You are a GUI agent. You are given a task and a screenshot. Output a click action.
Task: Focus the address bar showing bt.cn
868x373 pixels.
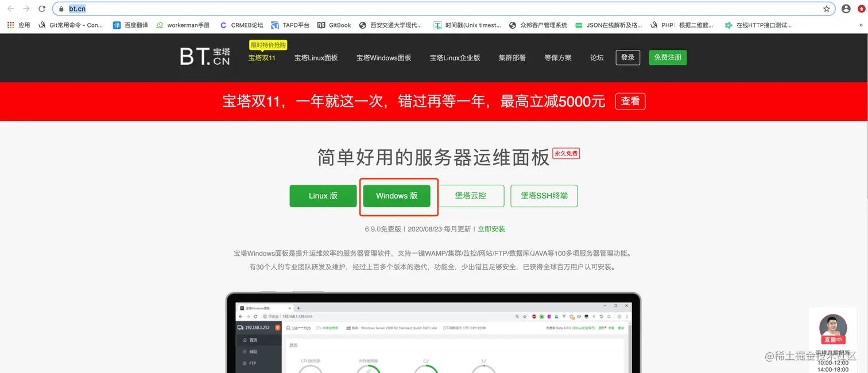tap(444, 9)
